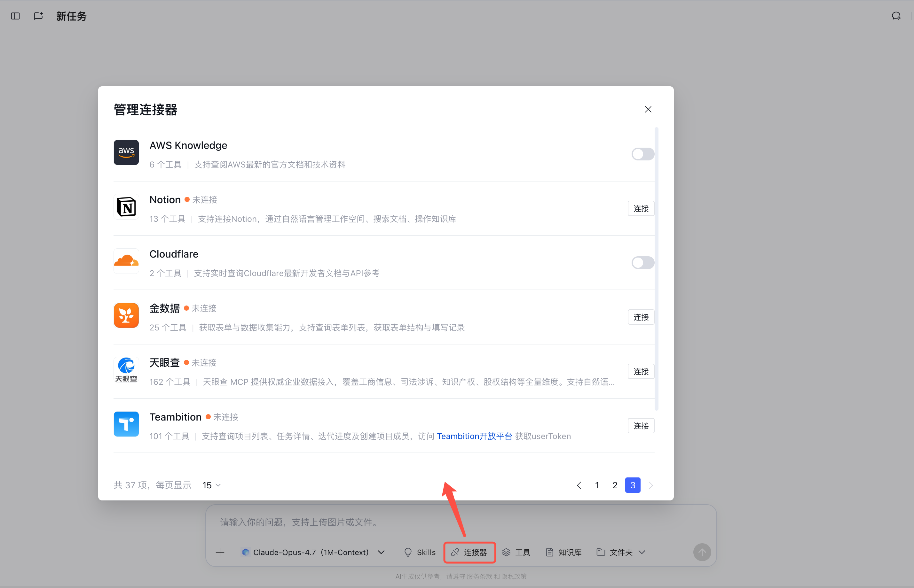
Task: Change the items-per-page 15 dropdown
Action: coord(212,485)
